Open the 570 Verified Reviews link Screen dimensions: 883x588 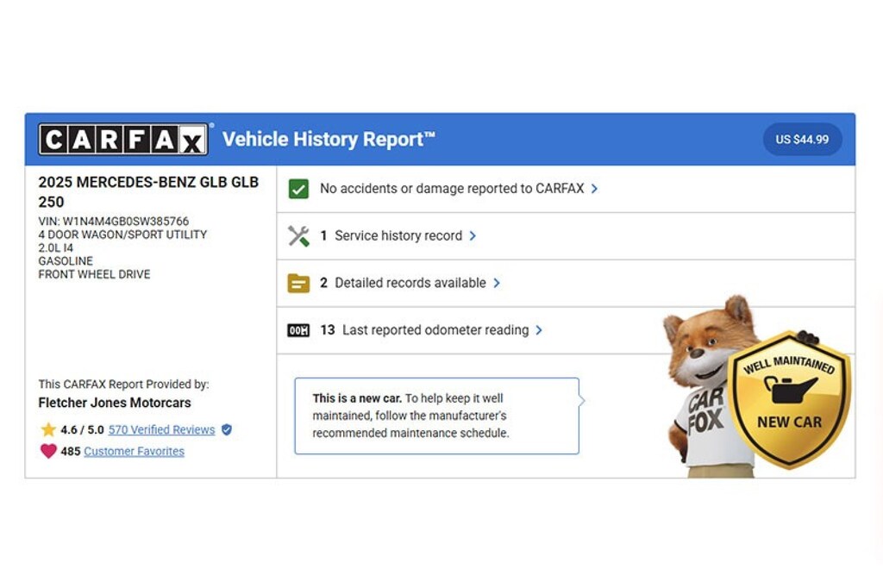[161, 429]
